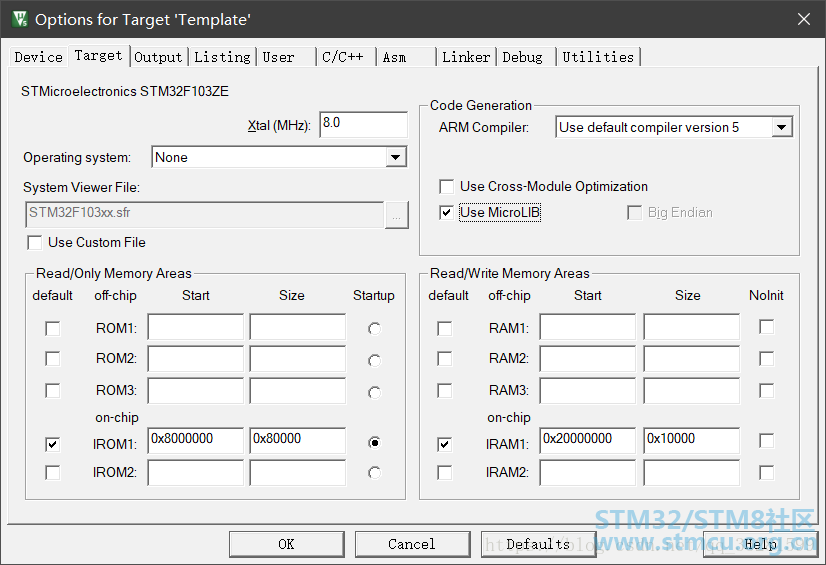This screenshot has width=826, height=565.
Task: Click the ROM2 Start address field
Action: click(195, 359)
